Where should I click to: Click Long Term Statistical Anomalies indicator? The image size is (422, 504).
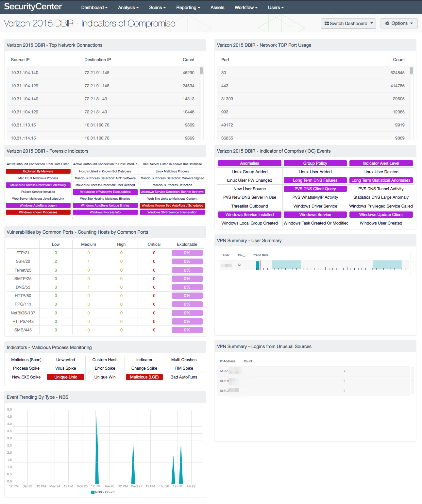[x=381, y=180]
